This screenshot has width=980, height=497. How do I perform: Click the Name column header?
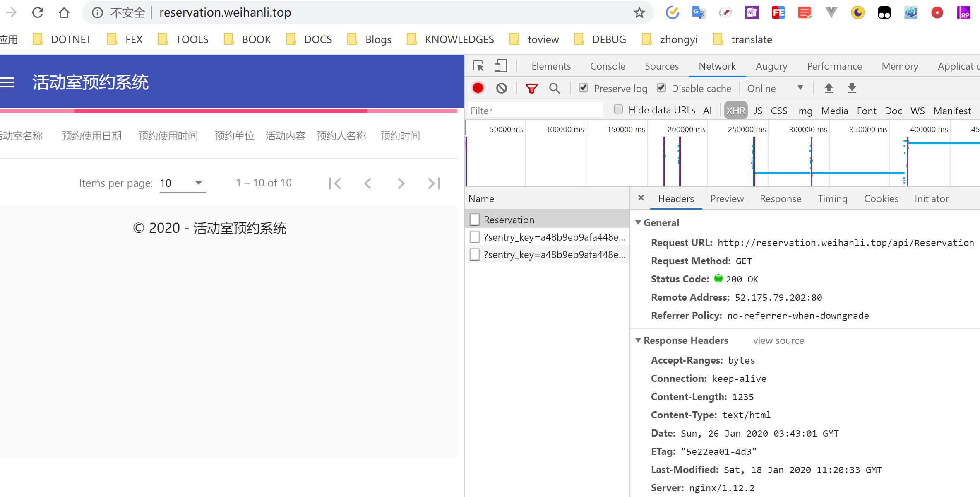(547, 199)
